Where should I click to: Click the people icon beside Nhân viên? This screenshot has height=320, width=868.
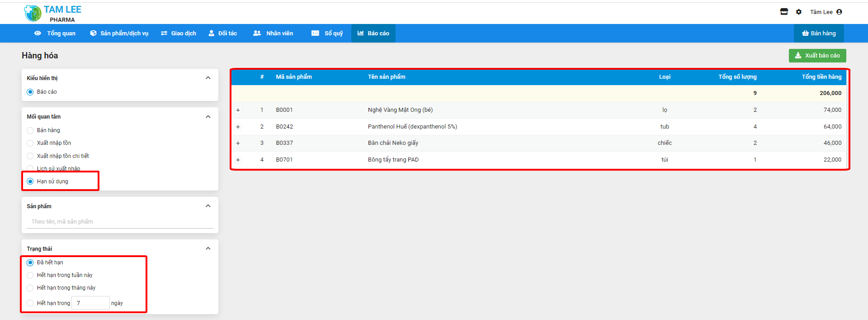pos(257,33)
